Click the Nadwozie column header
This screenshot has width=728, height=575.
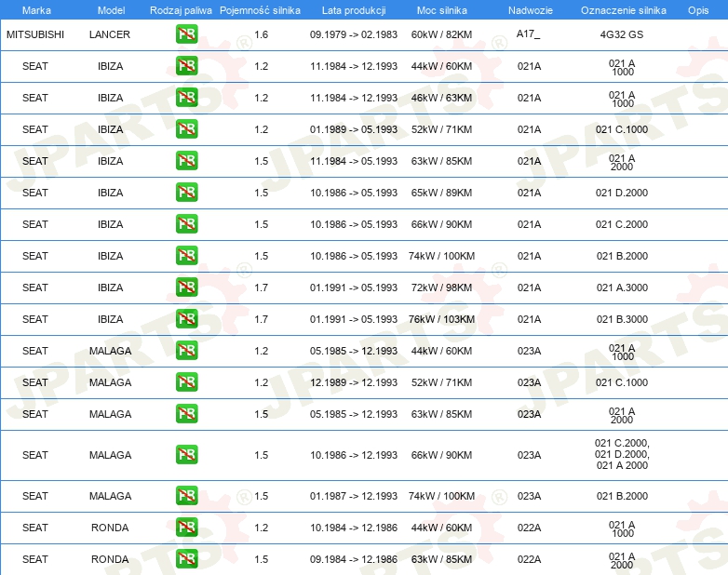[531, 10]
